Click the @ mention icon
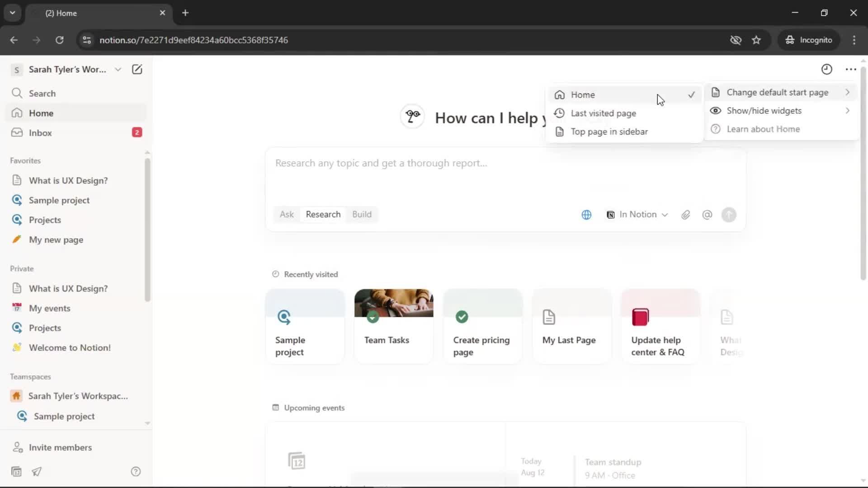Screen dimensions: 868x488 point(707,215)
